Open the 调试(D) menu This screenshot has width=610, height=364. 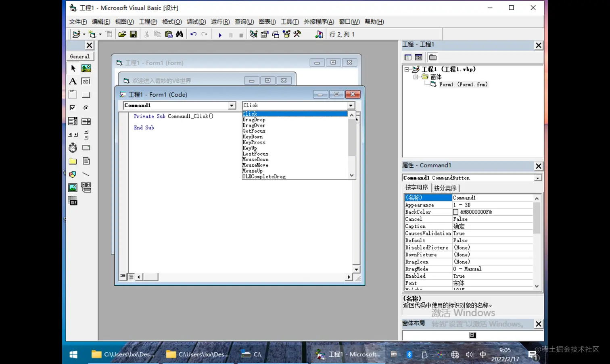click(x=196, y=22)
